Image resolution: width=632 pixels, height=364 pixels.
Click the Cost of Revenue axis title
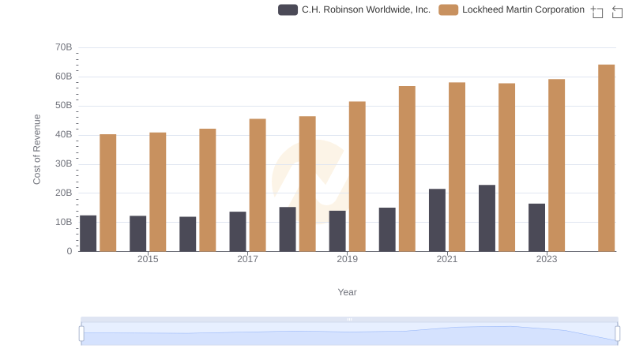pos(36,149)
